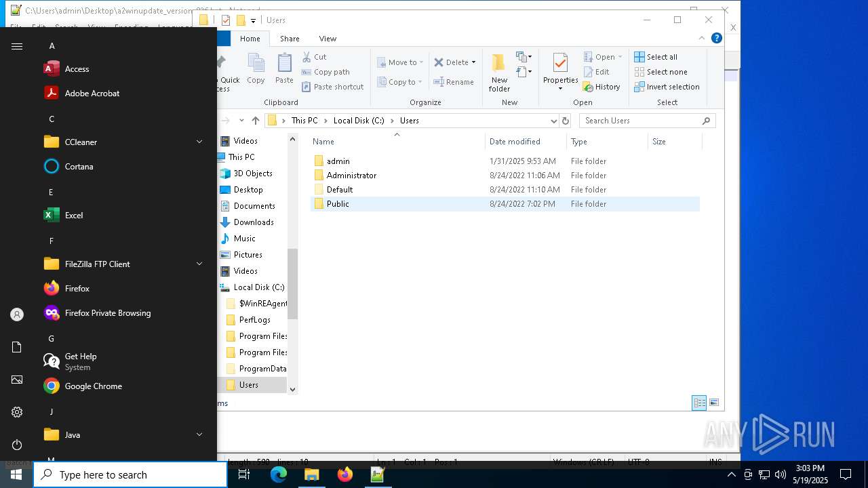
Task: Click Paste shortcut in ribbon
Action: pos(332,87)
